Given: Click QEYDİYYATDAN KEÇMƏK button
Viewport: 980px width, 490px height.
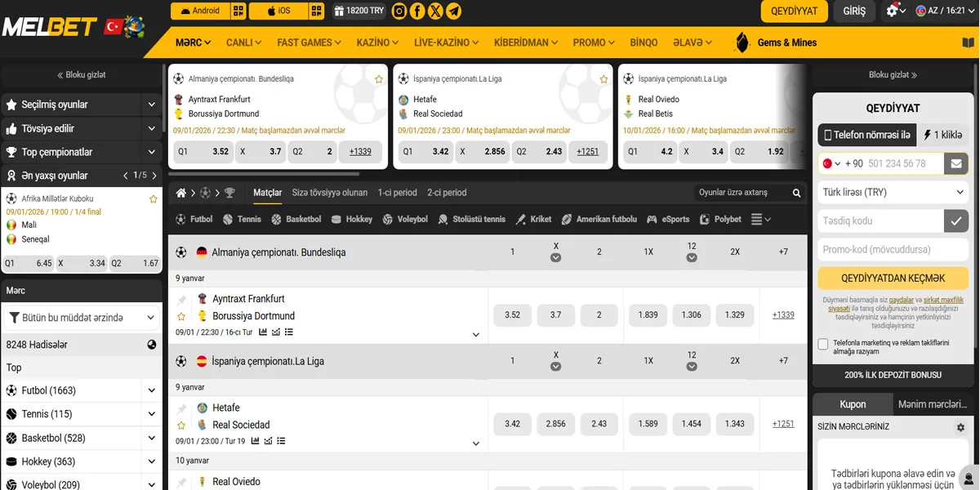Looking at the screenshot, I should (x=893, y=278).
